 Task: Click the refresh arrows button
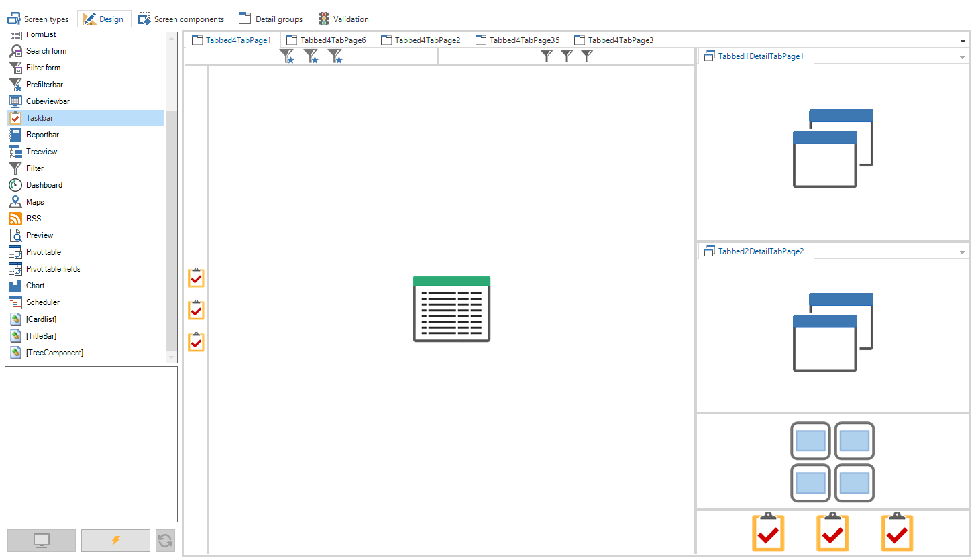[165, 540]
